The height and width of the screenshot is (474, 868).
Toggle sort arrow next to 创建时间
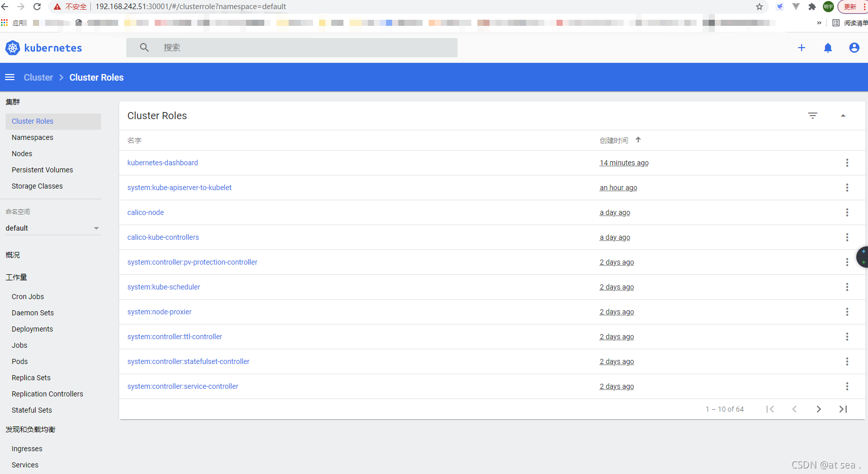pos(638,140)
